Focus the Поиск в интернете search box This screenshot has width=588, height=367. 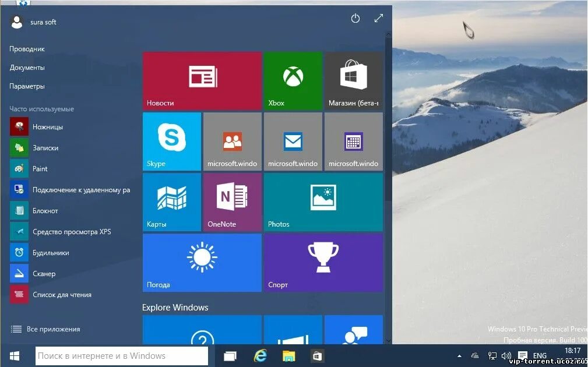(121, 356)
